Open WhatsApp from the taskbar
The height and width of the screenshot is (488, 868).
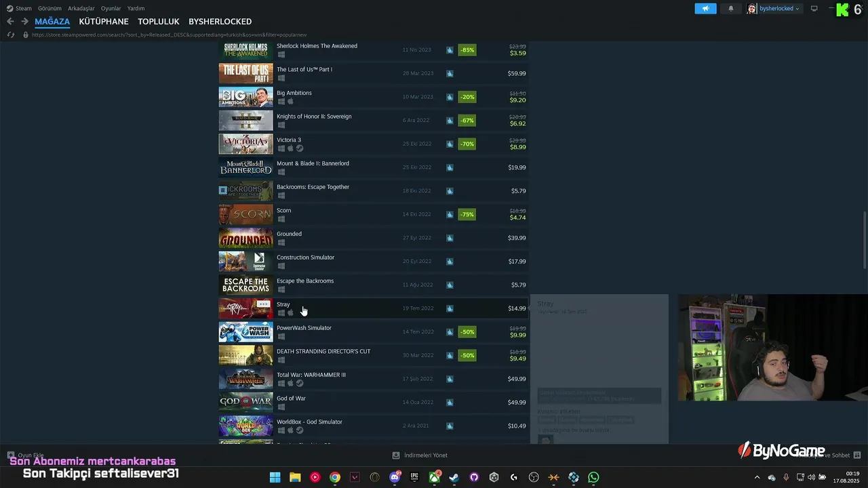click(x=593, y=477)
